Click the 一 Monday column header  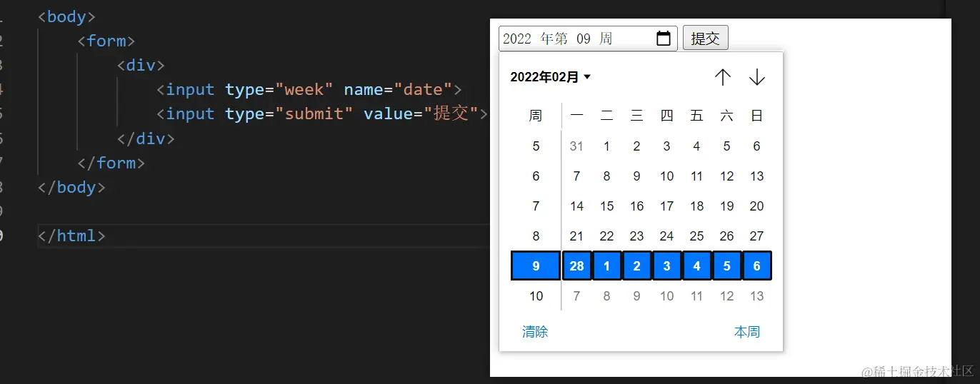[x=577, y=116]
